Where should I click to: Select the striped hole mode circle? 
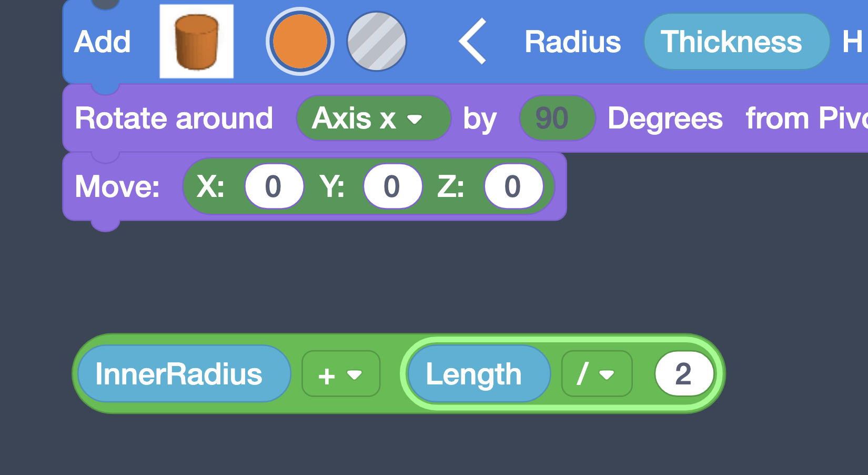pos(377,41)
